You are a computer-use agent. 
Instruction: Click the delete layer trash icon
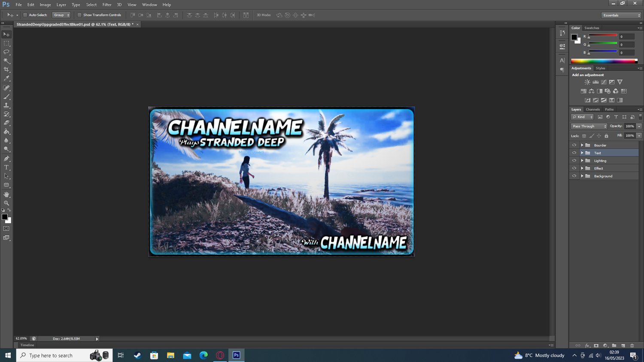pos(632,345)
